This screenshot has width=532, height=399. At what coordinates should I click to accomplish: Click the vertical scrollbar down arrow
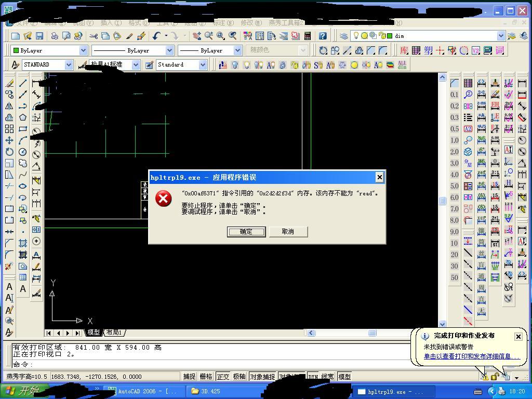point(443,324)
